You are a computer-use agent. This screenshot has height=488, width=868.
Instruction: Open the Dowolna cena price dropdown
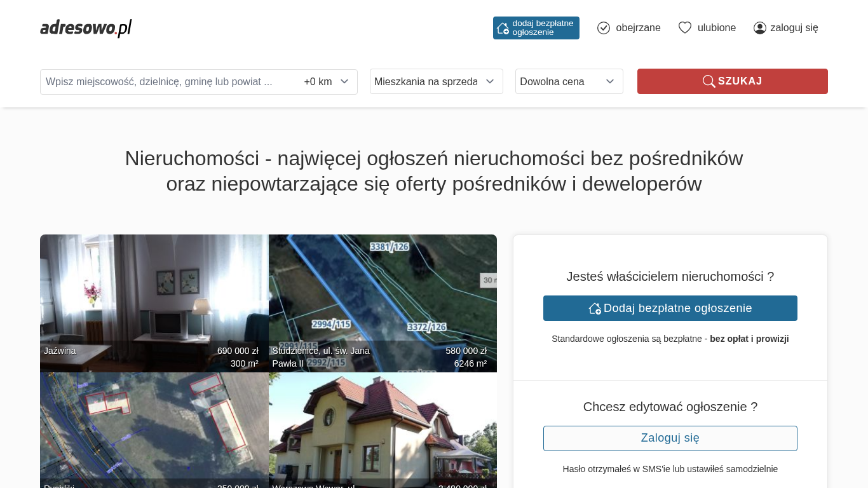(569, 81)
